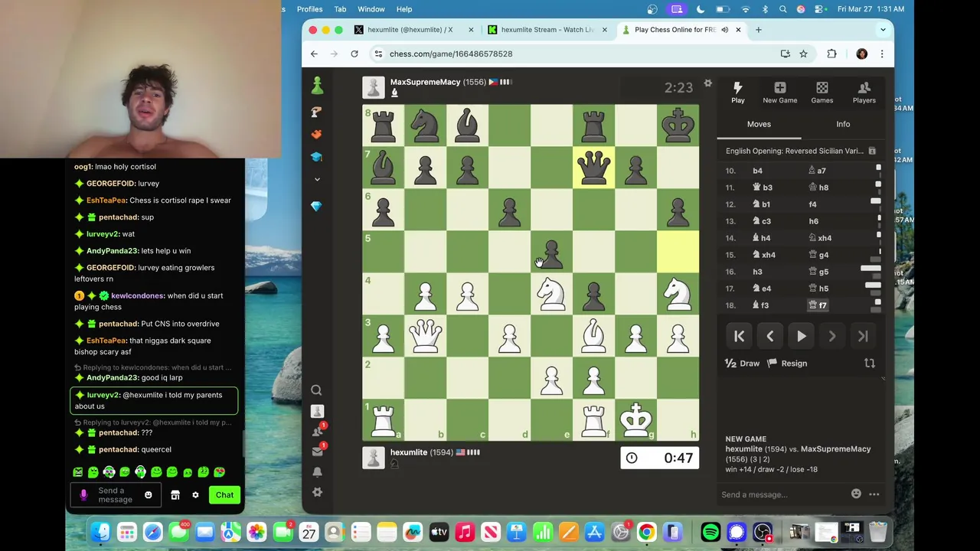The height and width of the screenshot is (551, 980).
Task: Offer a Draw
Action: click(742, 364)
